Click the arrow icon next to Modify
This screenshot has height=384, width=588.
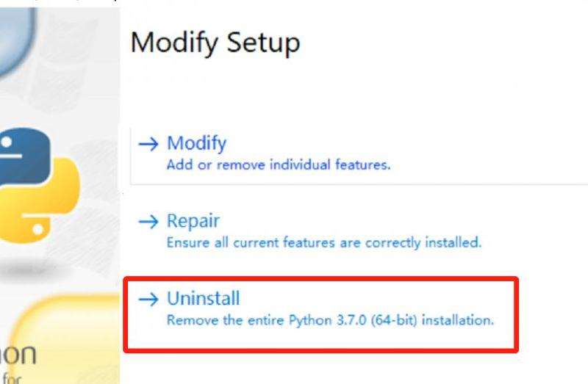(148, 144)
